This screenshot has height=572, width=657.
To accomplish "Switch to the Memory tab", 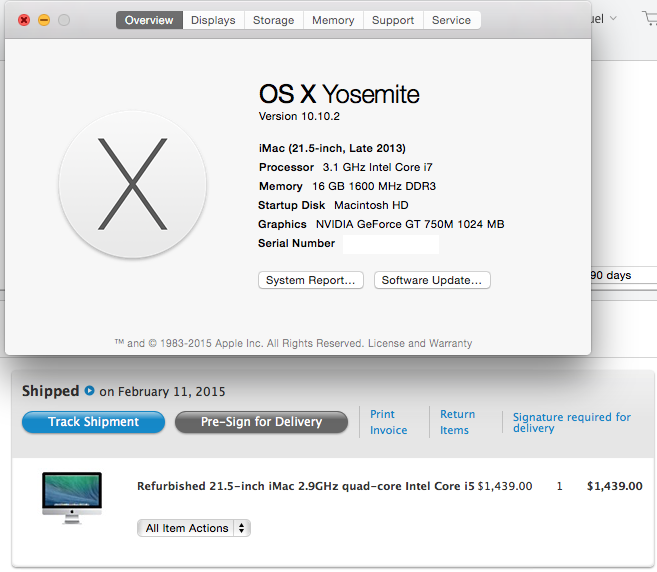I will pos(333,20).
